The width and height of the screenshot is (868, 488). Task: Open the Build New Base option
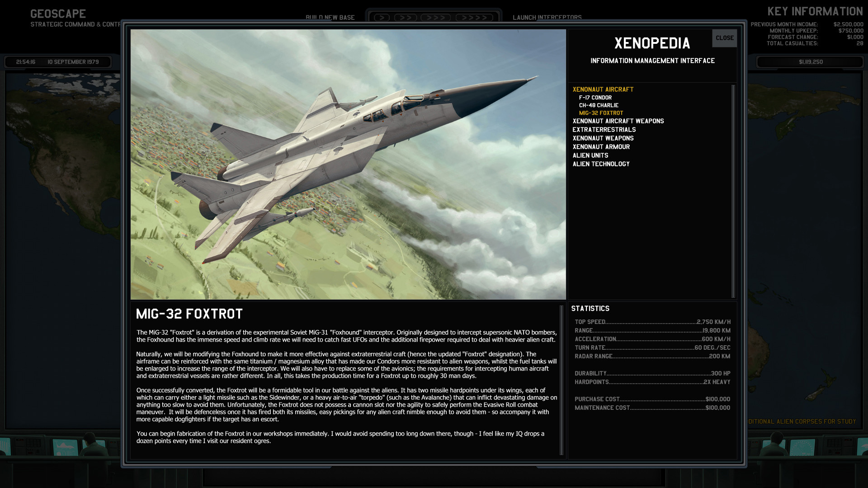330,17
